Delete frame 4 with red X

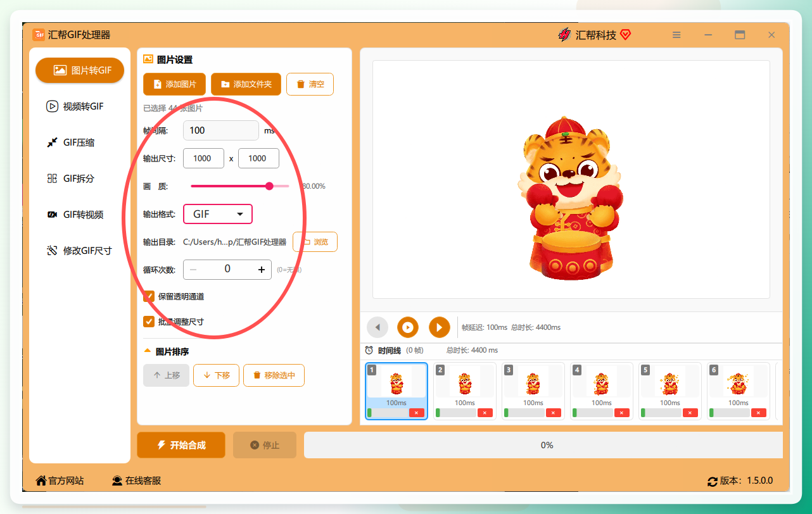622,413
